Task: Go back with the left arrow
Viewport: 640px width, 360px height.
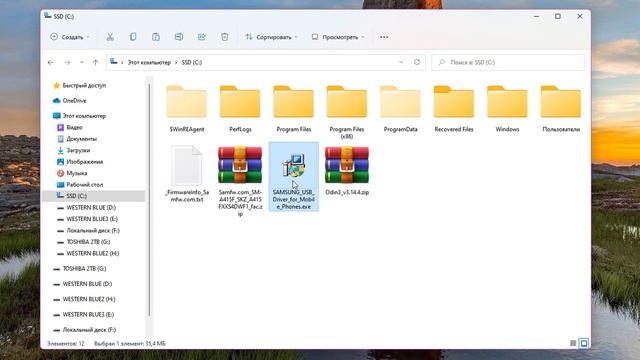Action: point(51,62)
